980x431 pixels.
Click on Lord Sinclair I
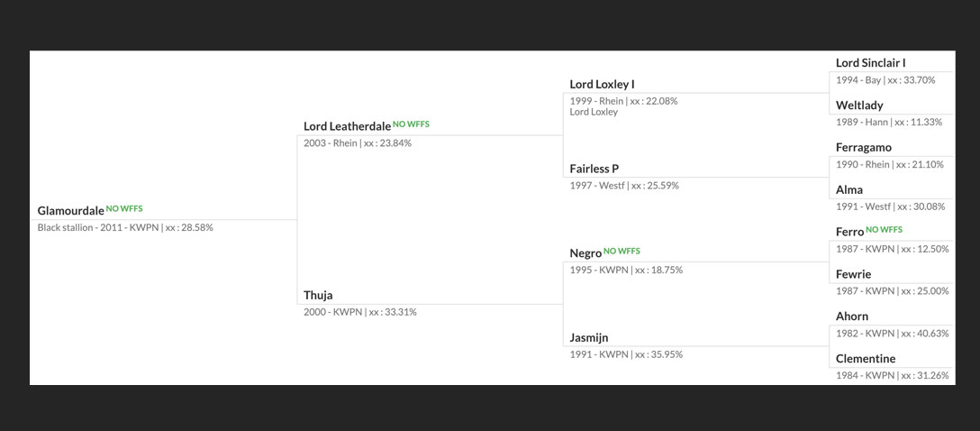click(871, 62)
